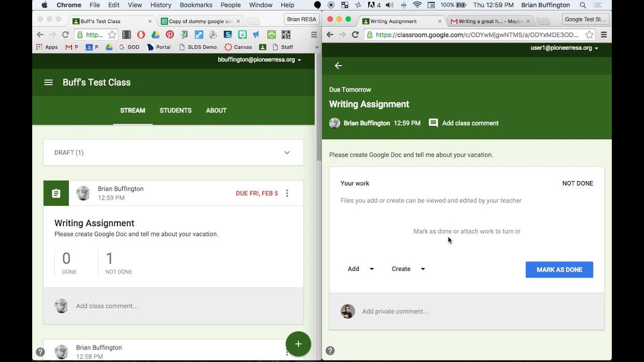This screenshot has height=362, width=644.
Task: Click the QR code extension icon
Action: tap(286, 35)
